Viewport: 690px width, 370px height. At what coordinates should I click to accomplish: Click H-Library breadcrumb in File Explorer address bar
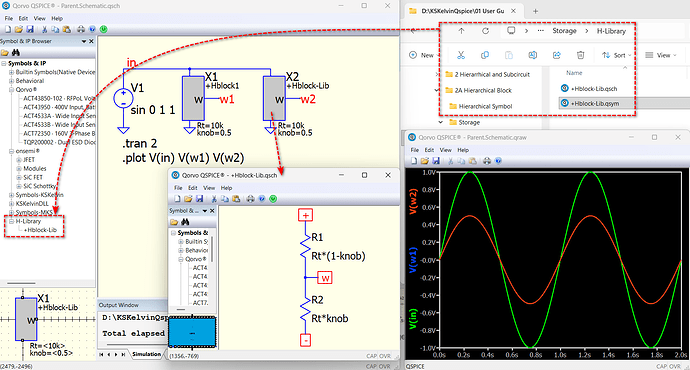click(611, 31)
